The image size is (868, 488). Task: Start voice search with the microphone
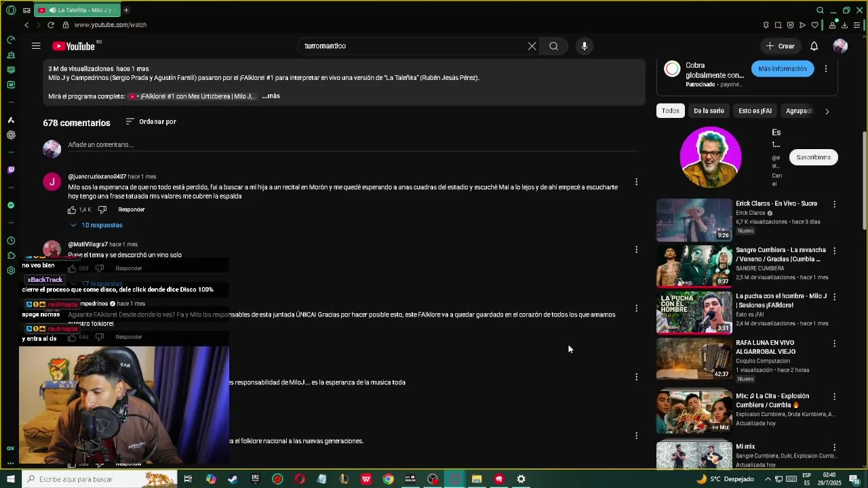point(585,46)
